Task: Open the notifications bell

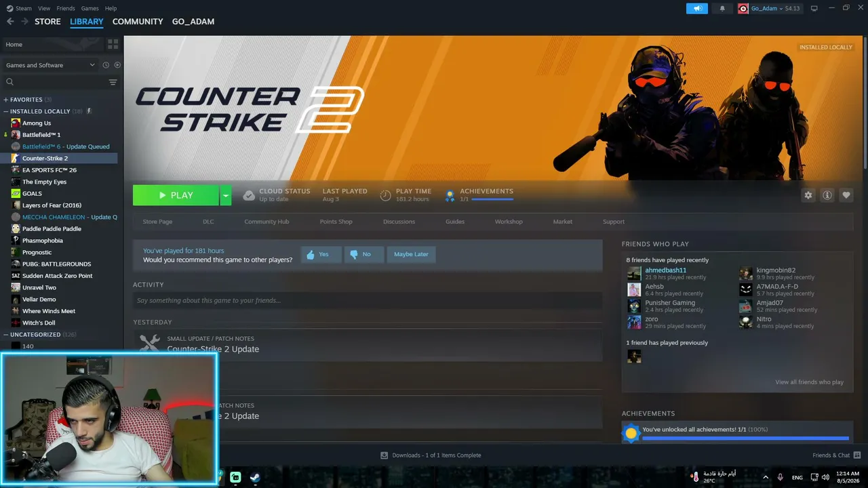Action: point(722,8)
